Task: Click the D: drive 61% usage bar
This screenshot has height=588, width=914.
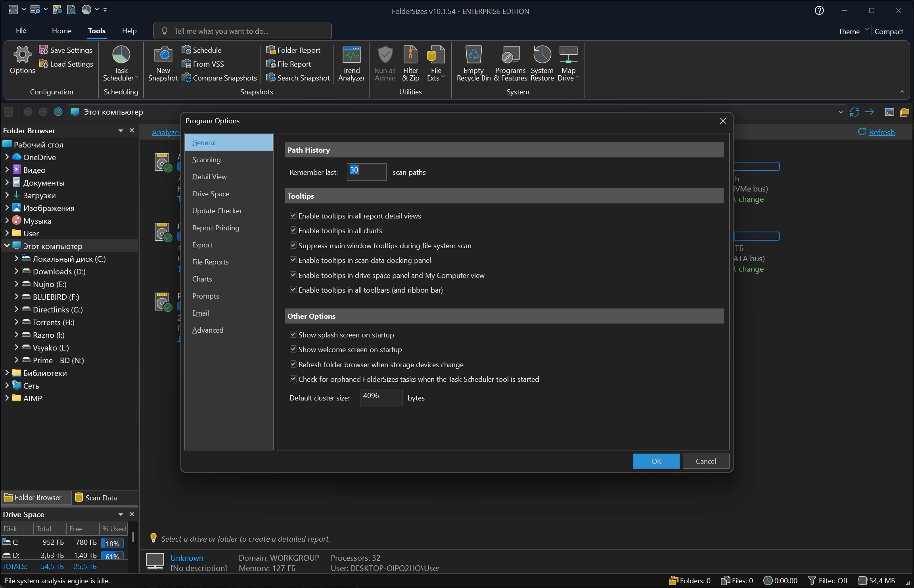Action: tap(112, 555)
